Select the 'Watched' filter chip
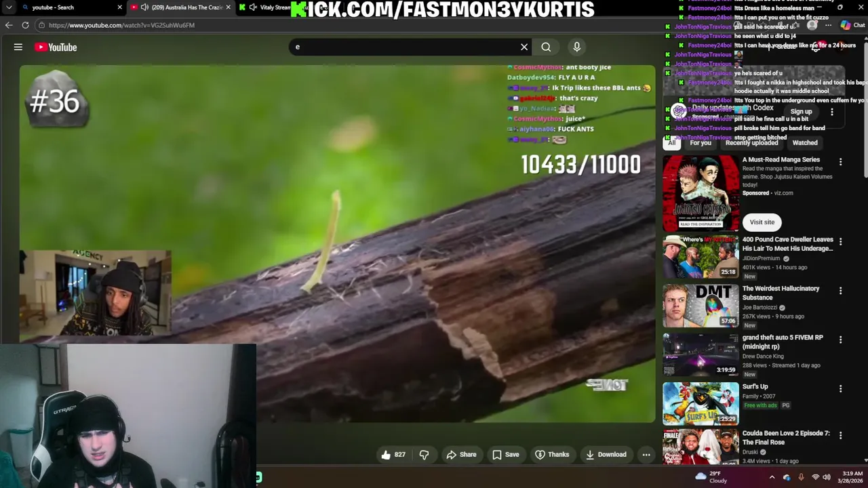 pos(805,143)
